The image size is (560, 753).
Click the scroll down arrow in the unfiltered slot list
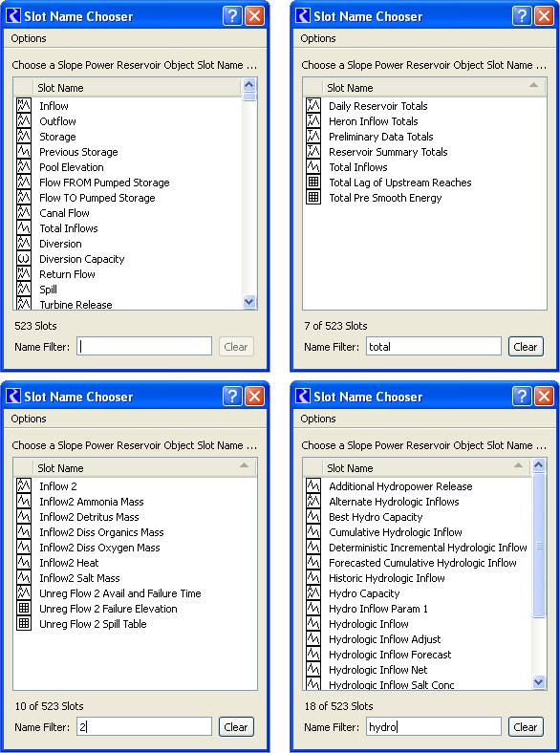click(248, 302)
